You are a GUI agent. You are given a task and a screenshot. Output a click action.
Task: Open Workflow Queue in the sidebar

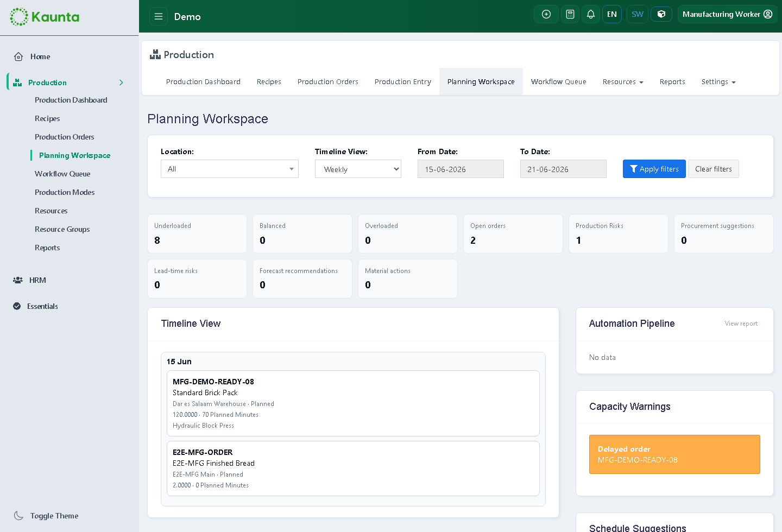tap(62, 174)
